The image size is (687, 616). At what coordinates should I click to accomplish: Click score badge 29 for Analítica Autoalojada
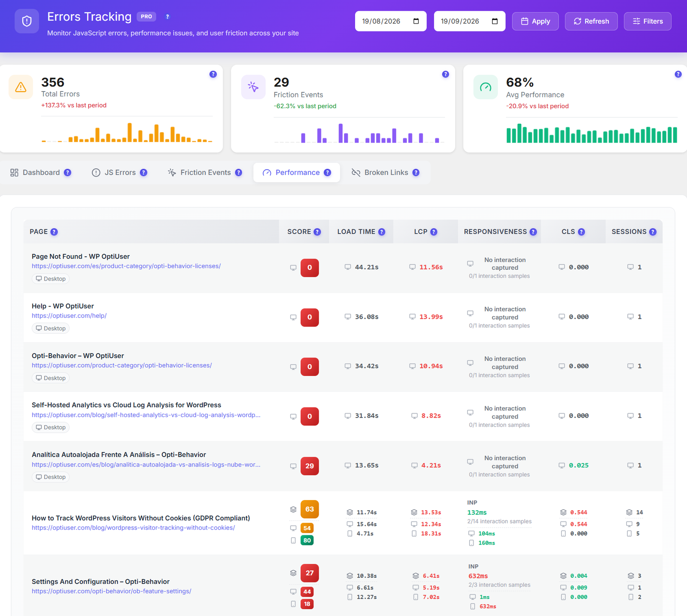[x=310, y=466]
